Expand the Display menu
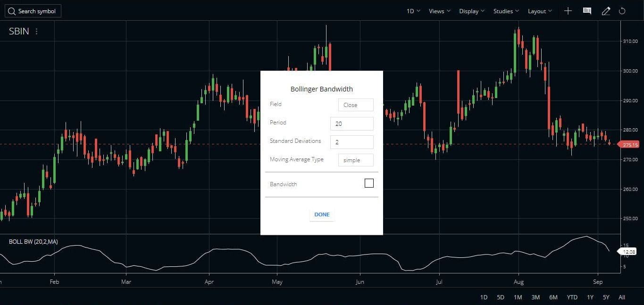The height and width of the screenshot is (305, 644). (x=471, y=10)
